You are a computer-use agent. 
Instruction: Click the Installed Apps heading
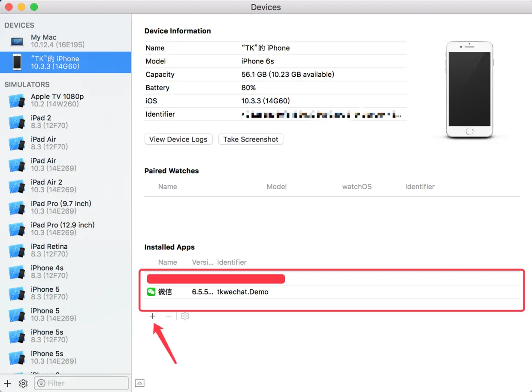tap(169, 247)
